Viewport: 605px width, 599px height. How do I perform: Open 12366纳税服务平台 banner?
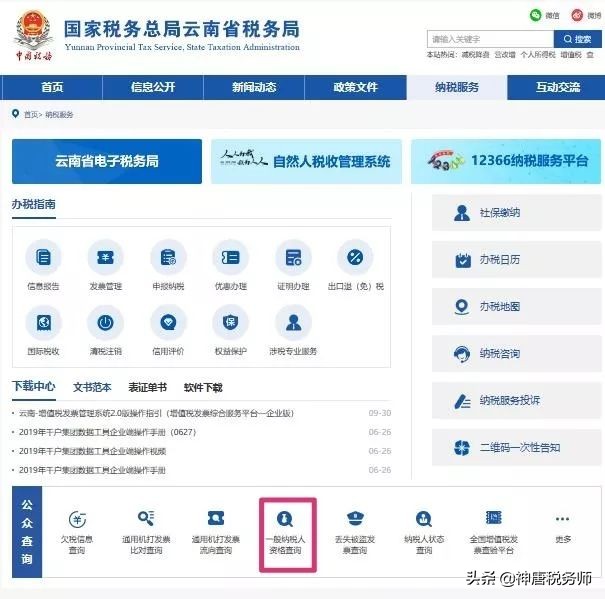click(x=506, y=161)
